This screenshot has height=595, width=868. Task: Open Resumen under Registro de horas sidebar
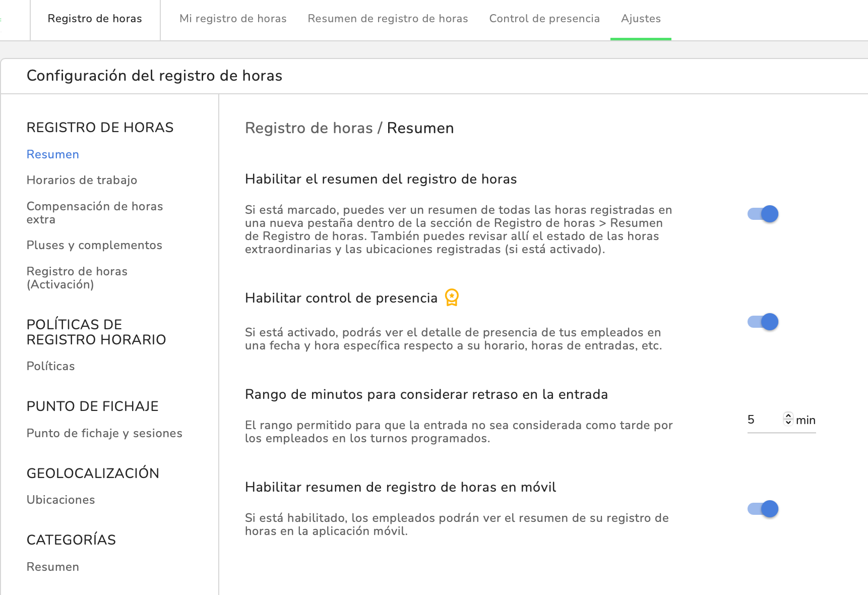coord(53,154)
